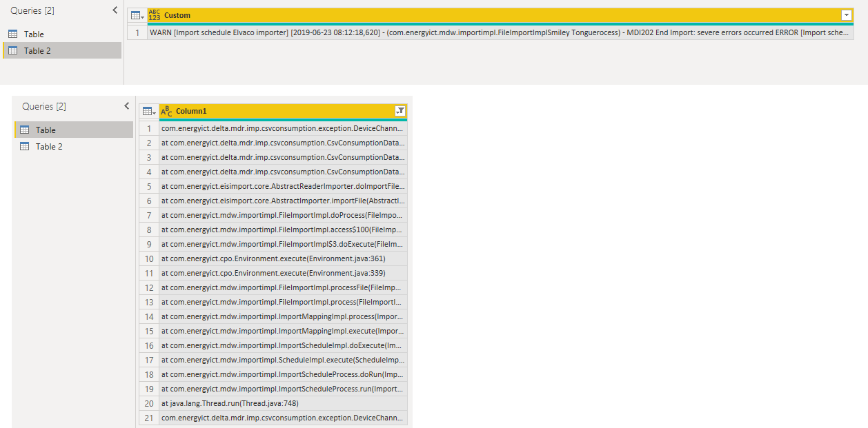This screenshot has width=868, height=428.
Task: Collapse the upper Queries pane with the chevron
Action: click(x=115, y=10)
